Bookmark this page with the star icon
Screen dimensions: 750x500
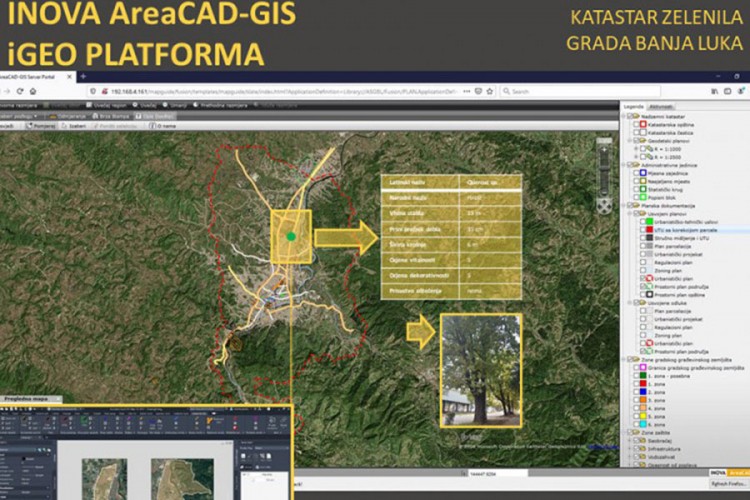(490, 91)
